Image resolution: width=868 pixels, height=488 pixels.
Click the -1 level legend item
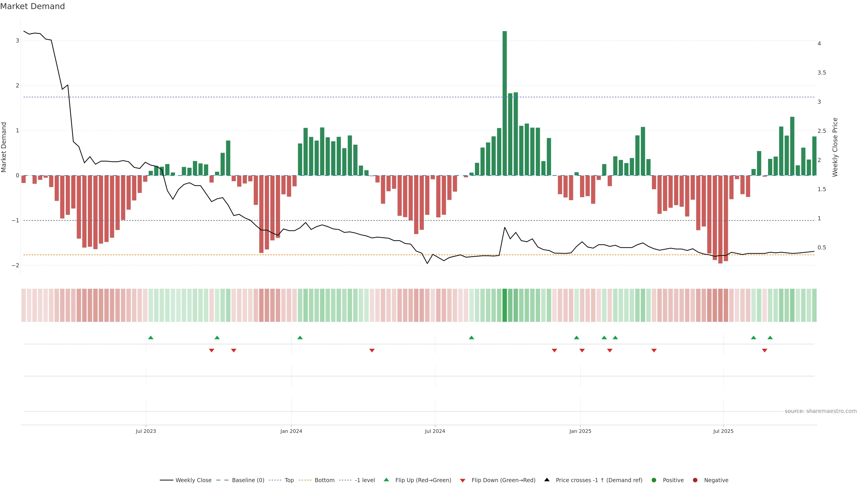(x=365, y=480)
